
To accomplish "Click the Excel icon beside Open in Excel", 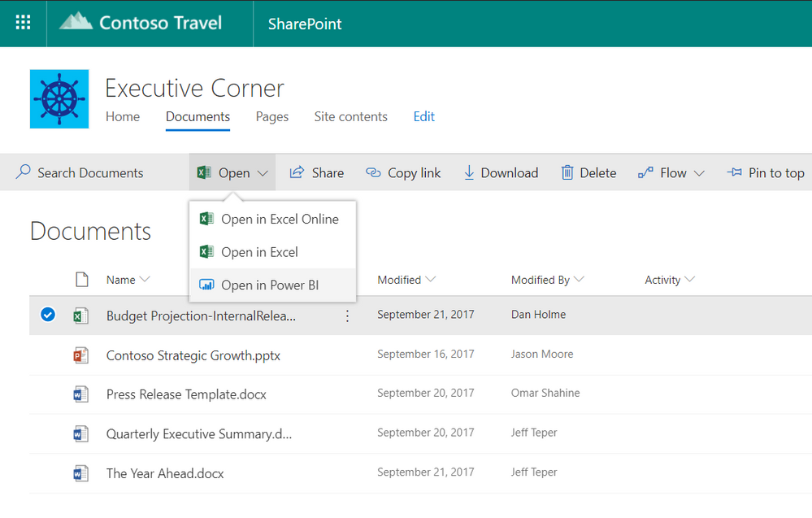I will coord(206,252).
